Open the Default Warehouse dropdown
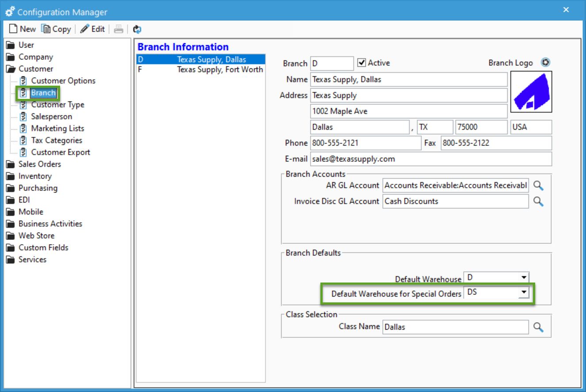 click(524, 278)
